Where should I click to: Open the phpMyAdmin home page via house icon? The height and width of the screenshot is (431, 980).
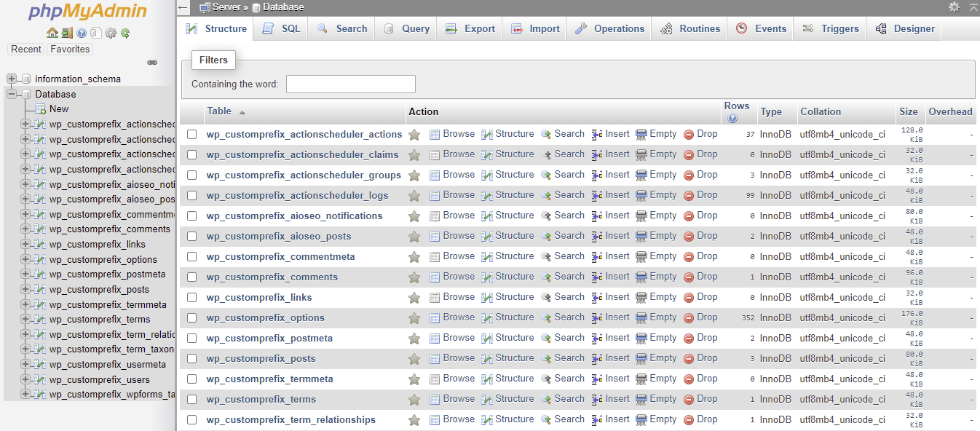pos(52,33)
